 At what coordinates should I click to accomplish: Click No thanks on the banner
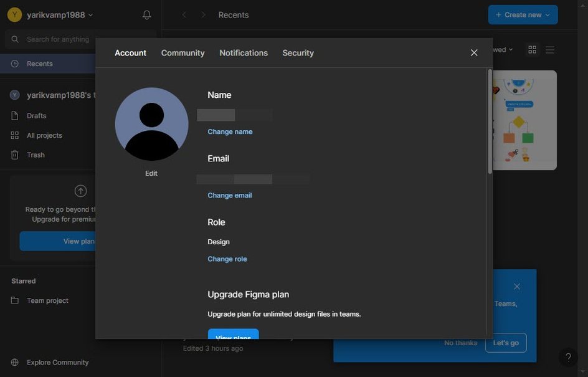(x=460, y=343)
